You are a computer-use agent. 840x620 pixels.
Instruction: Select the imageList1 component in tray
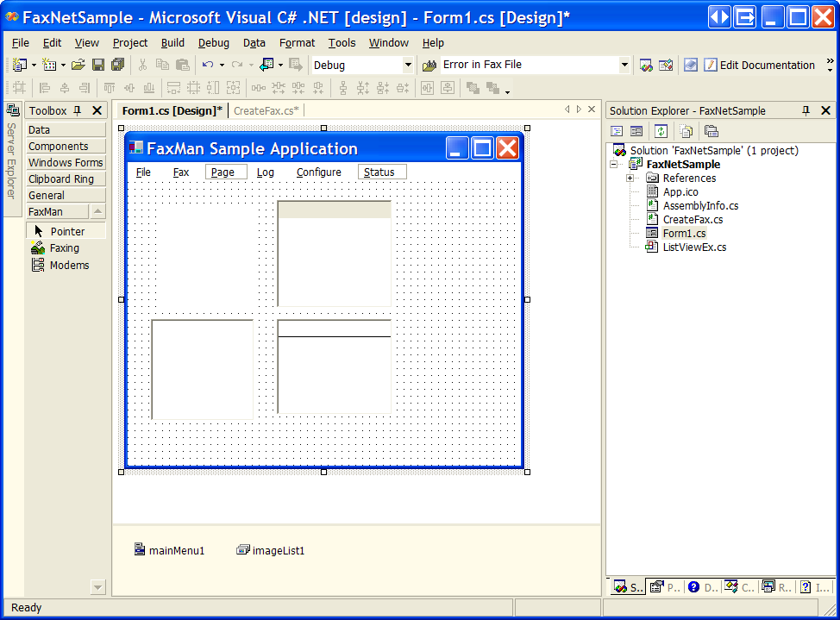point(271,550)
